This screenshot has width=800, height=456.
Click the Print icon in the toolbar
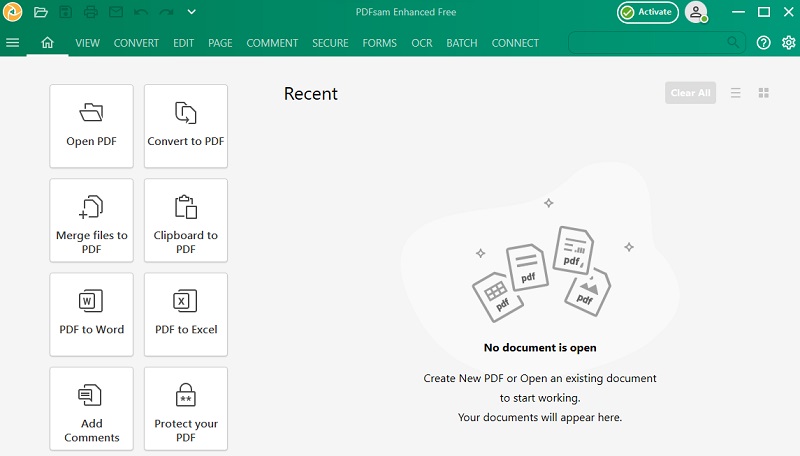point(90,12)
